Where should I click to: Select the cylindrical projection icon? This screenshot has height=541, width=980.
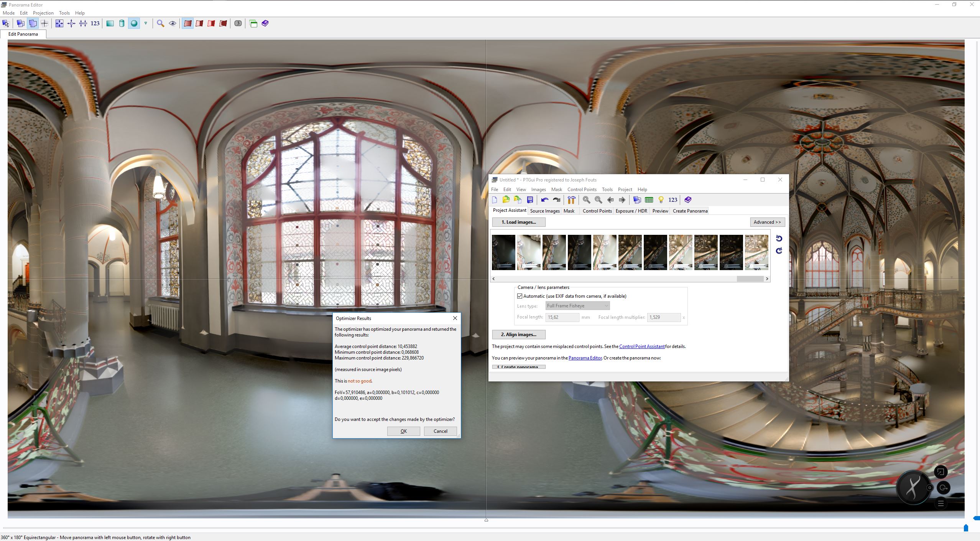click(122, 23)
